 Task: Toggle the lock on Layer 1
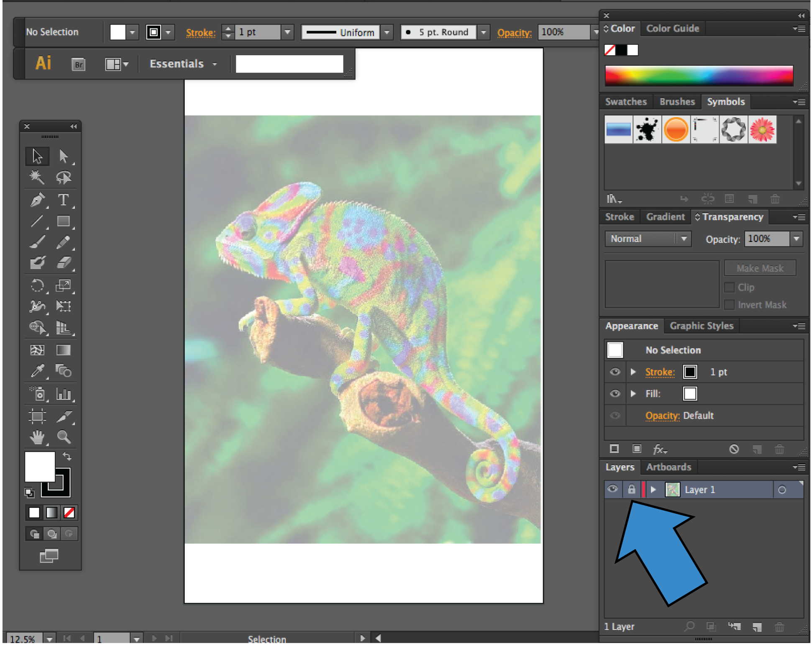[632, 489]
